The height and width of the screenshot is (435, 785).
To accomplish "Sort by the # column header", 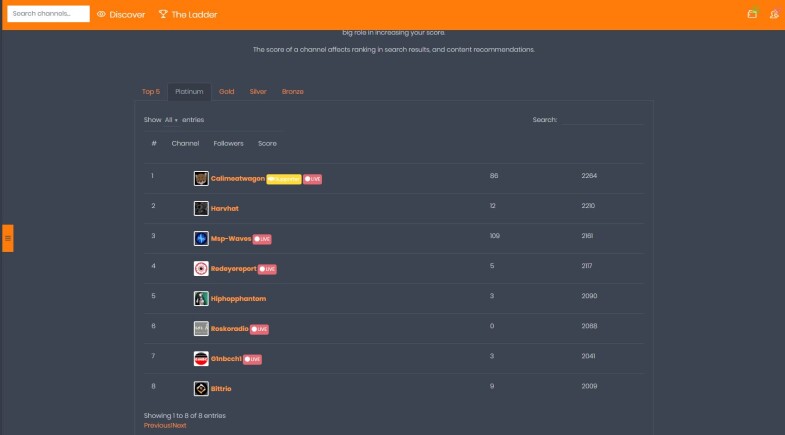I will click(x=154, y=144).
